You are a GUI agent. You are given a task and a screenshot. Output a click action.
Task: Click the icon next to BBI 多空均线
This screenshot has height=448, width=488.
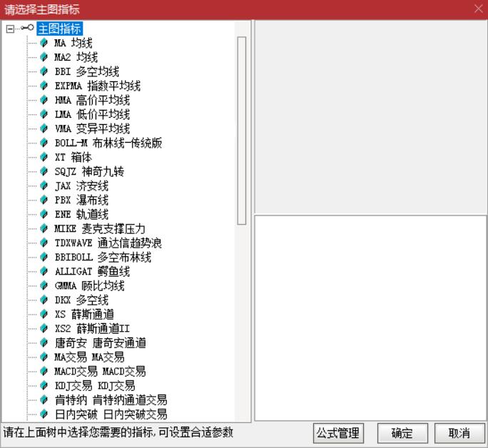point(45,72)
